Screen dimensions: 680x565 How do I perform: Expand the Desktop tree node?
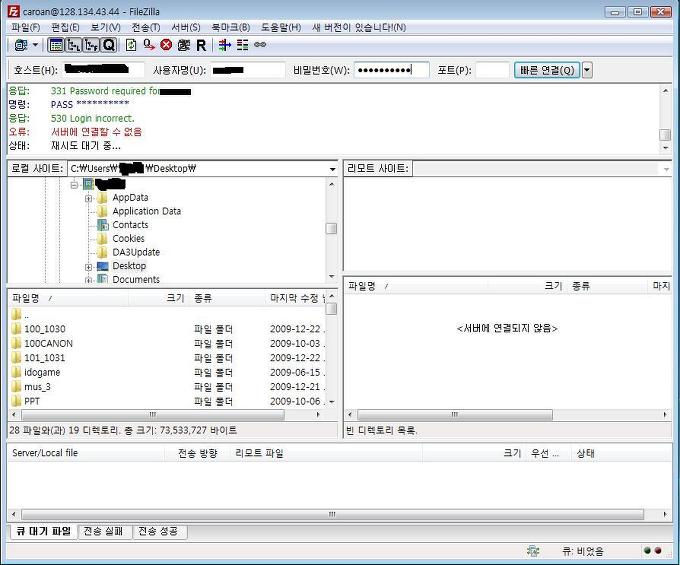88,267
